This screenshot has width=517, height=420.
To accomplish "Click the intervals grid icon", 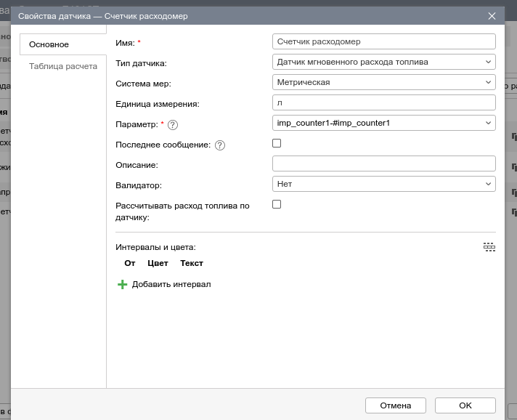I will pyautogui.click(x=489, y=247).
